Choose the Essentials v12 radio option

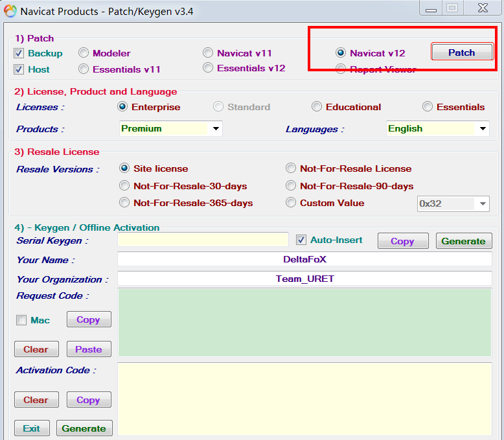click(208, 68)
